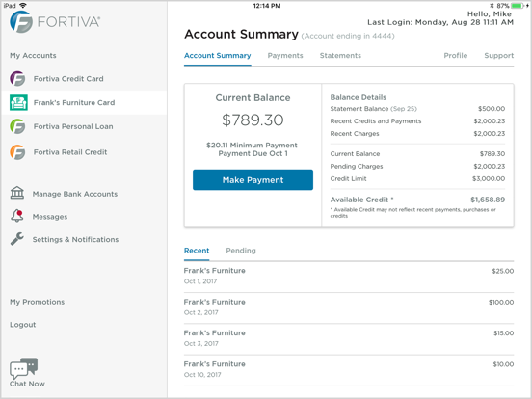Click the $25.00 transaction amount

pos(503,271)
